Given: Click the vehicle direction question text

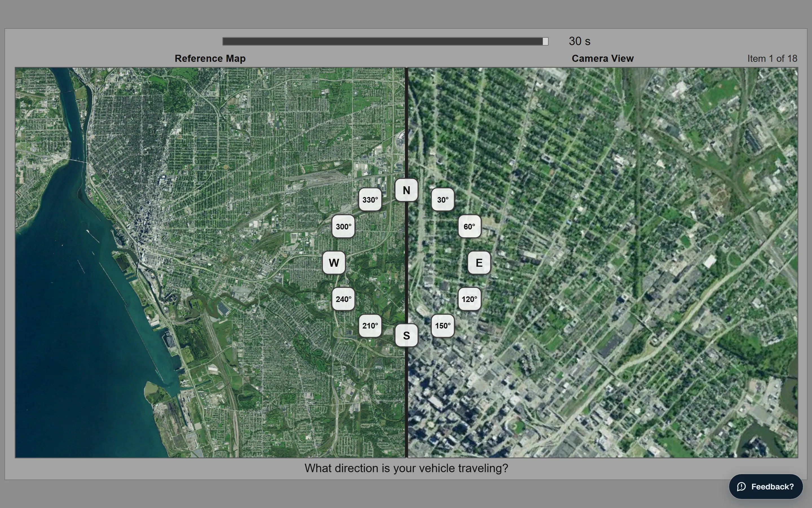Looking at the screenshot, I should coord(406,468).
